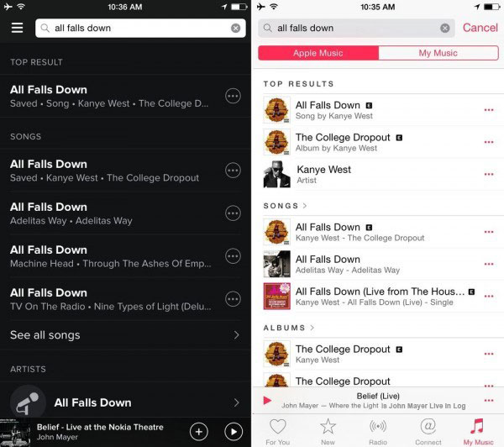Switch to the My Music segment
Viewport: 504px width, 447px height.
click(x=438, y=53)
